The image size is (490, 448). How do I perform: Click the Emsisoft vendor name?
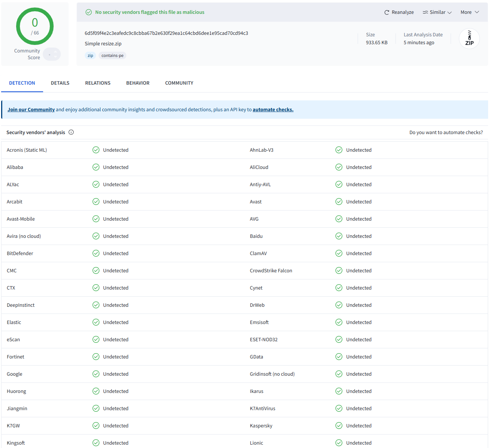point(259,323)
